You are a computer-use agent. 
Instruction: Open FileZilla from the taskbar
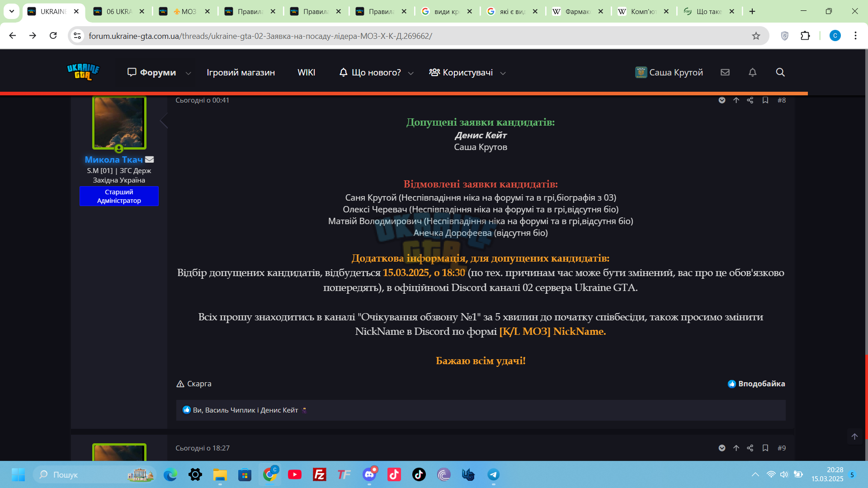tap(320, 474)
